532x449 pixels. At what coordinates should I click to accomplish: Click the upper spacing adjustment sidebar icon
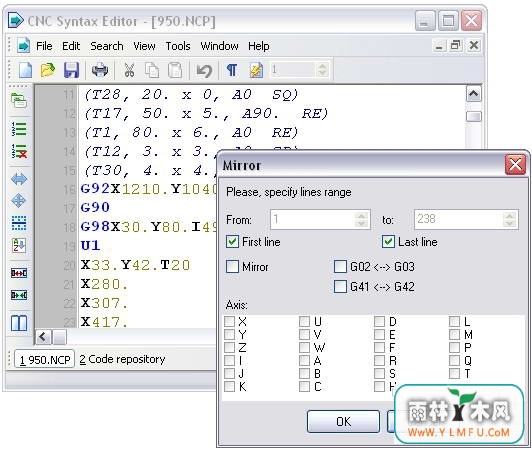(x=19, y=273)
